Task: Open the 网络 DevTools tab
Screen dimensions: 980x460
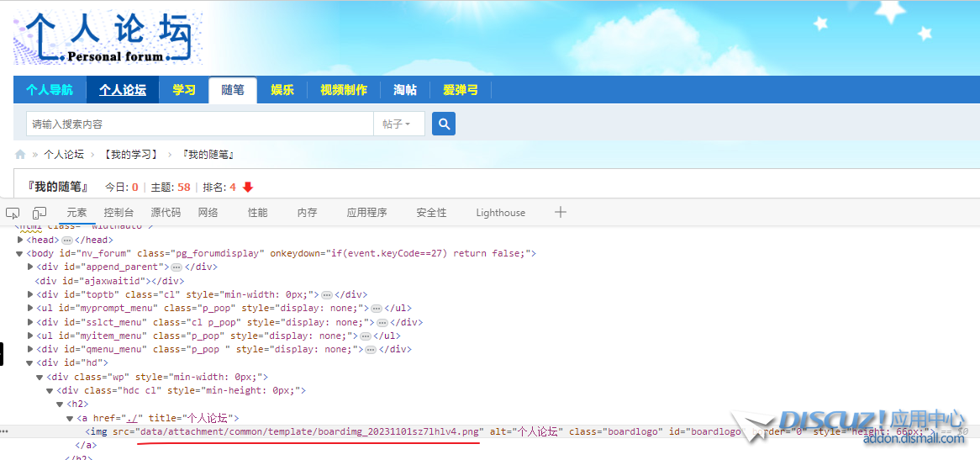Action: point(208,213)
